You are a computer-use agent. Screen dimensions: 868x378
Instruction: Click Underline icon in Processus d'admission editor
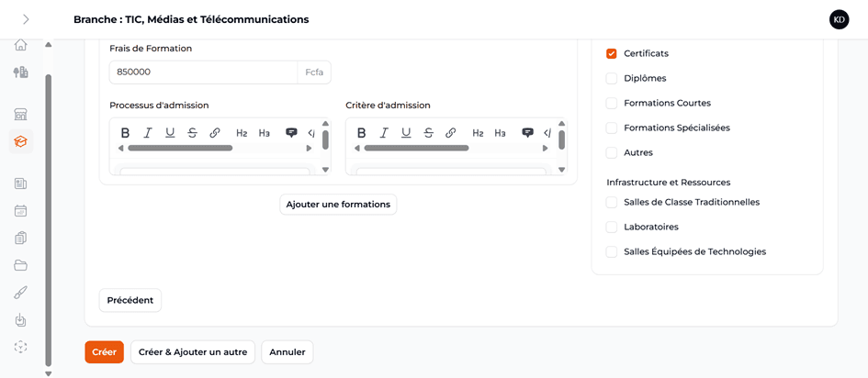(x=170, y=133)
